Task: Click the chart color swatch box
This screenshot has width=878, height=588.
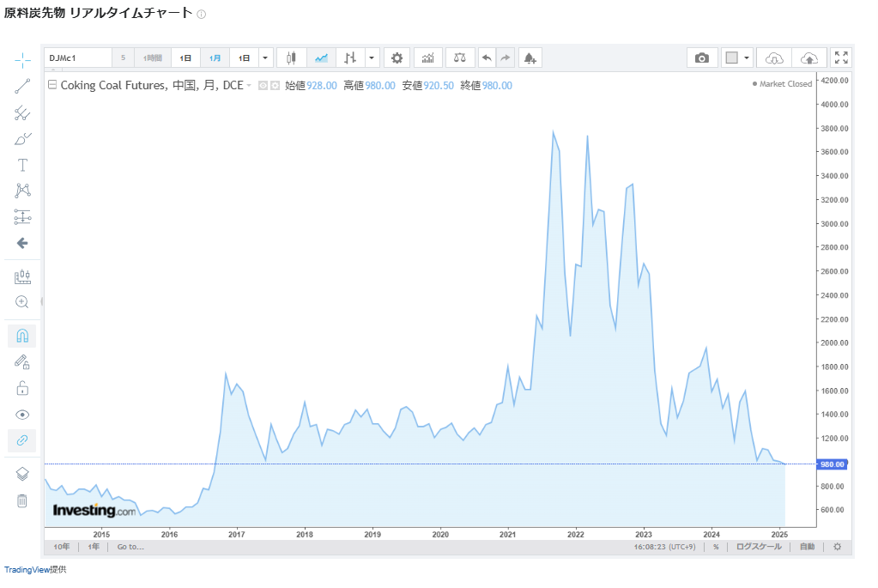Action: tap(731, 58)
